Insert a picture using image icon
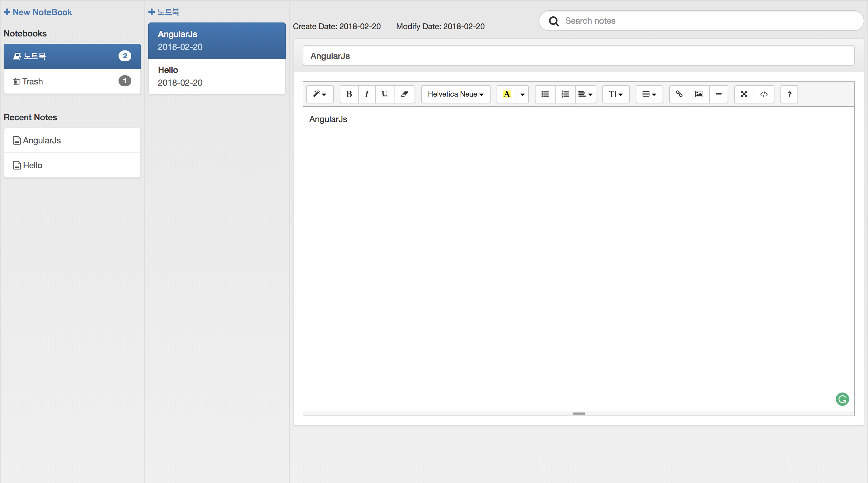The height and width of the screenshot is (483, 868). coord(699,94)
